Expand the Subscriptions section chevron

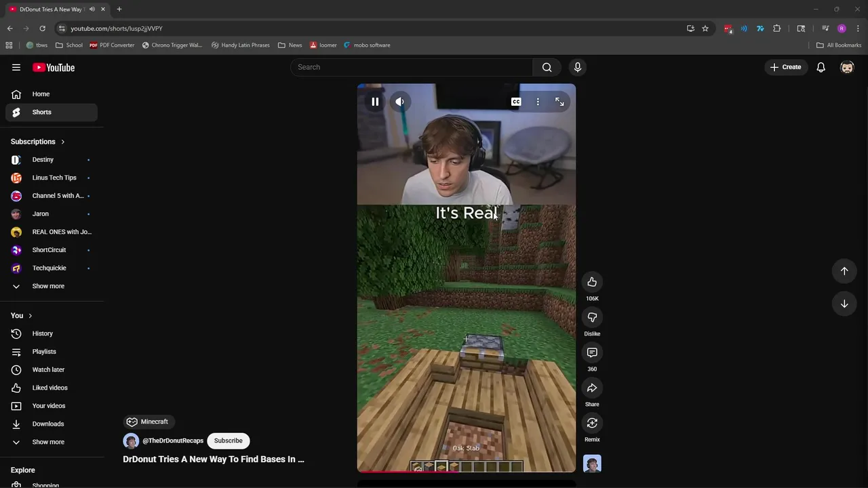[x=62, y=142]
